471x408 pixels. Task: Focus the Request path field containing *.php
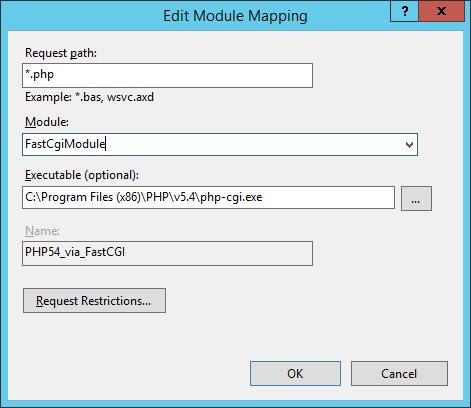tap(167, 76)
